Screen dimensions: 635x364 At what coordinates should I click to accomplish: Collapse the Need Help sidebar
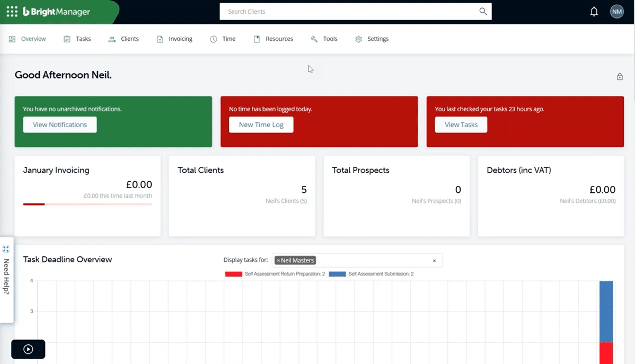(6, 248)
